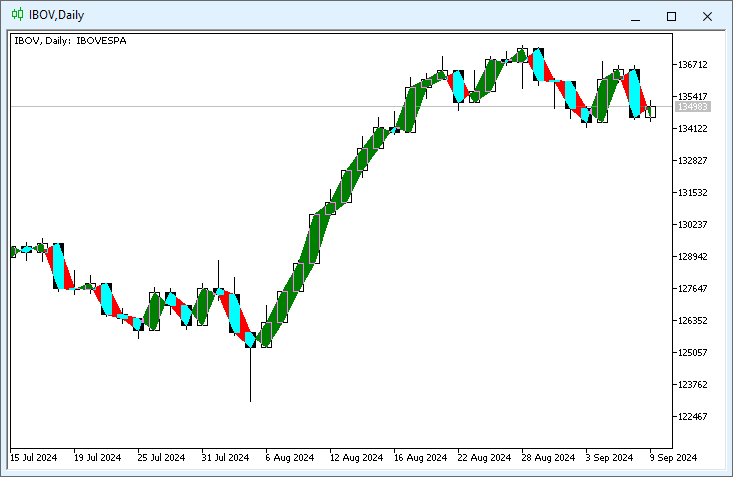Click the 131532 price scale label
The height and width of the screenshot is (477, 733).
(692, 193)
